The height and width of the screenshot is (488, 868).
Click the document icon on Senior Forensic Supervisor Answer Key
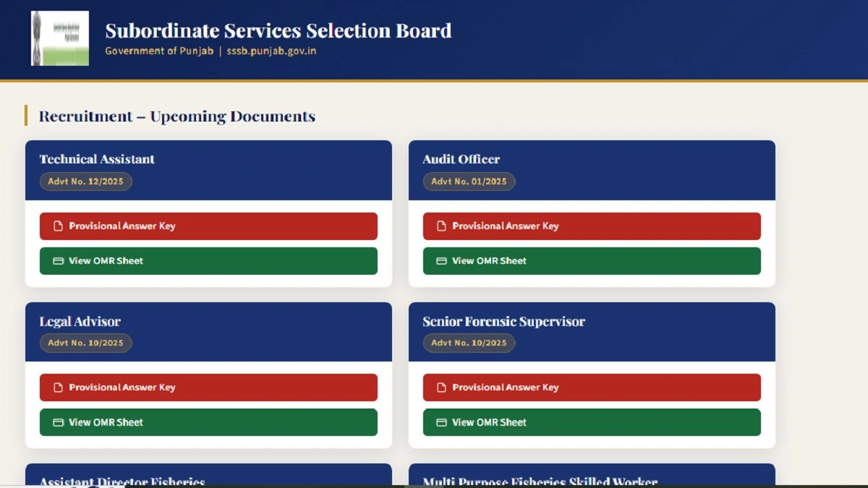(x=441, y=387)
